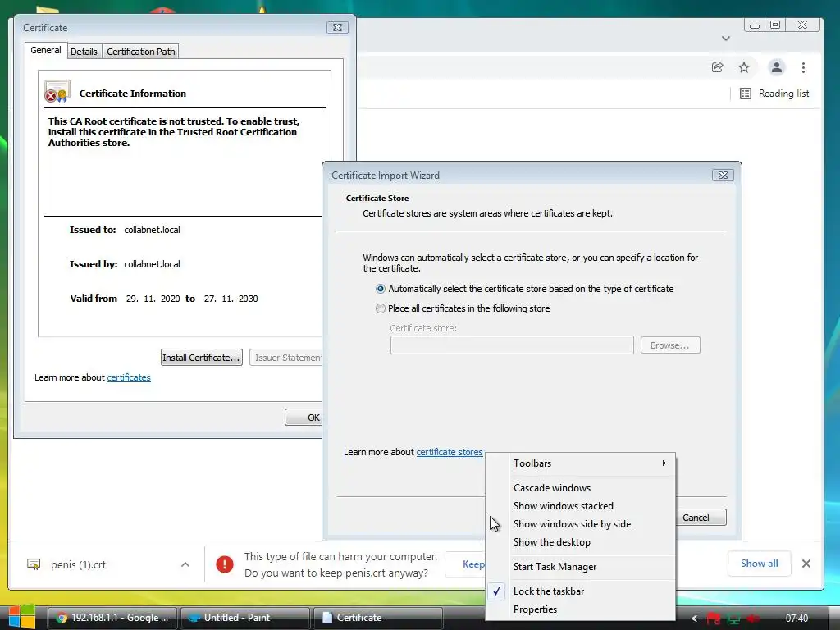840x630 pixels.
Task: Click the Lock the taskbar checkmark
Action: coord(497,591)
